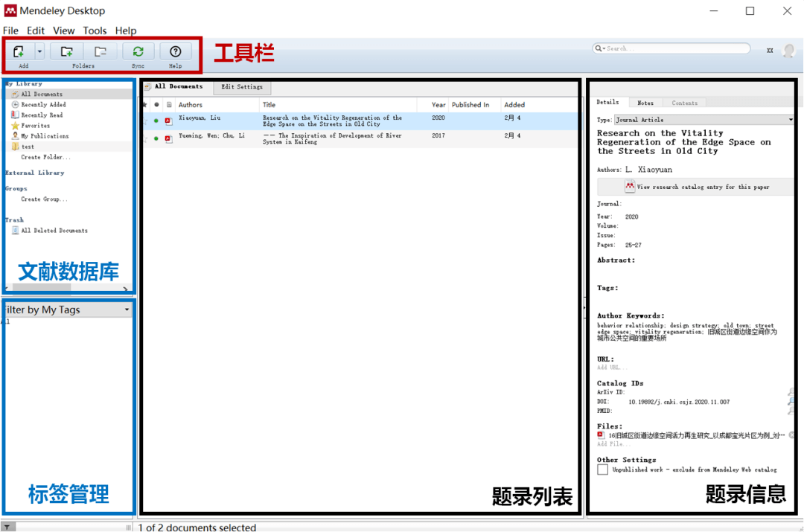Click the Create Group... link

click(x=44, y=199)
